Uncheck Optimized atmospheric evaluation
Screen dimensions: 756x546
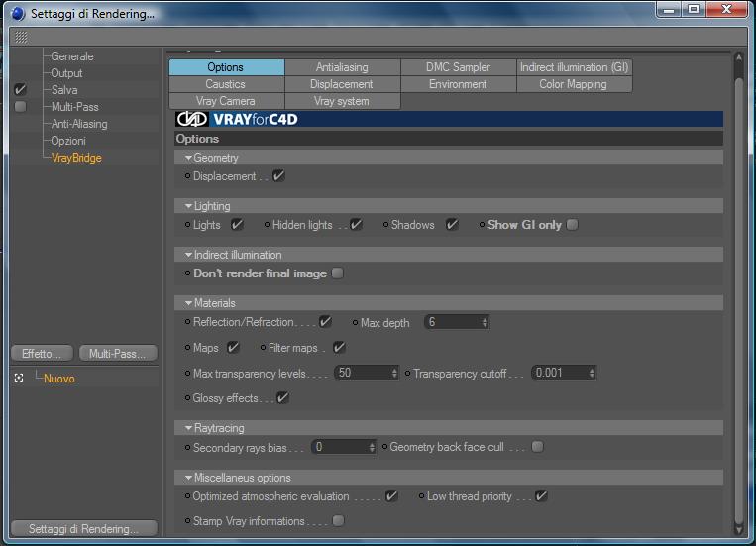(391, 495)
